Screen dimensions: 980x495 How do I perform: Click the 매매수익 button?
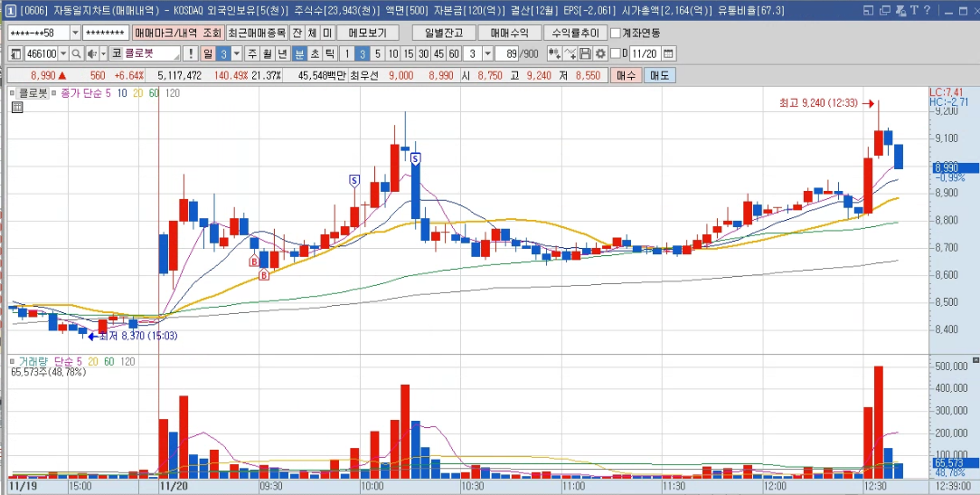(509, 33)
